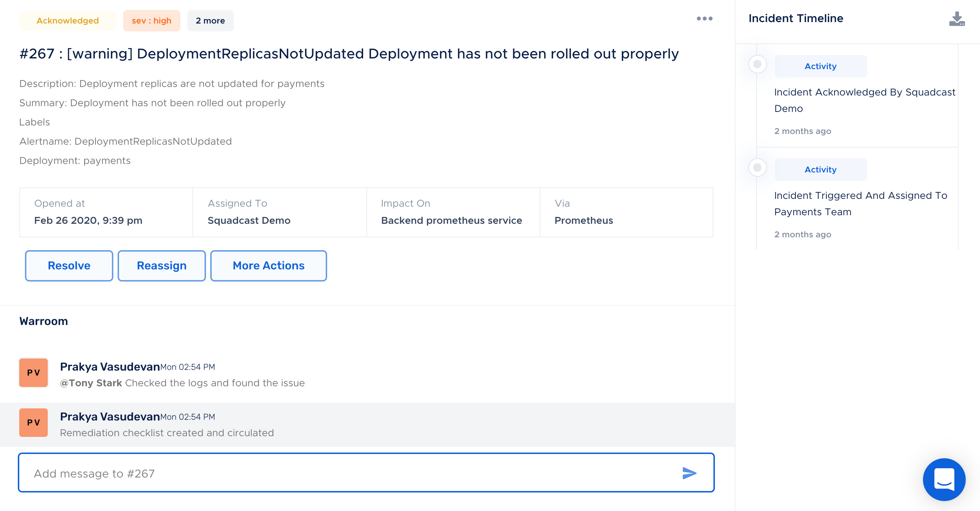Open 'Backend prometheus service' impact link
This screenshot has width=980, height=511.
pos(451,220)
